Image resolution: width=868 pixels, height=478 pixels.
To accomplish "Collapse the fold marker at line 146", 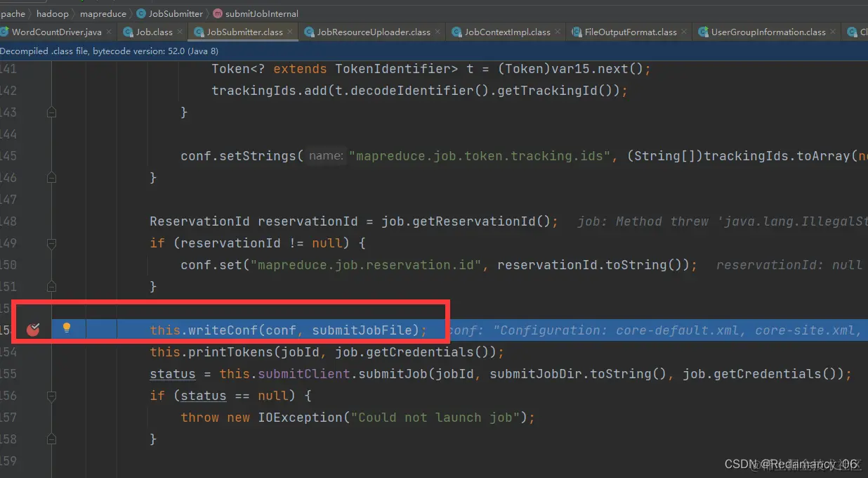I will click(51, 177).
